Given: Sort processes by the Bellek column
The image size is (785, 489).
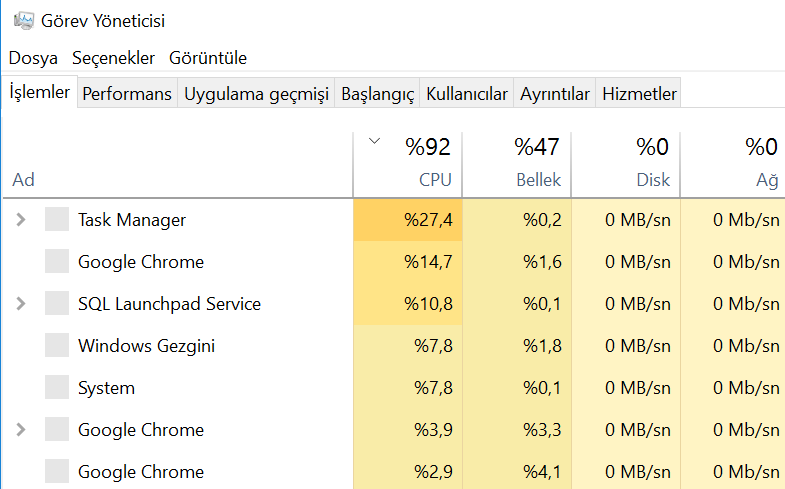Looking at the screenshot, I should [x=517, y=164].
